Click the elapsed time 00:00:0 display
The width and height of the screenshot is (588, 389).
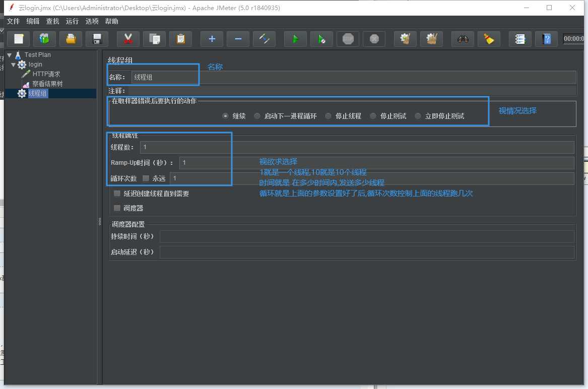coord(573,39)
